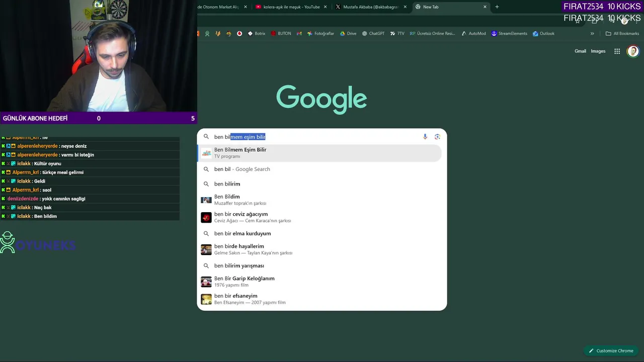Open Google Lens image search icon

(437, 137)
